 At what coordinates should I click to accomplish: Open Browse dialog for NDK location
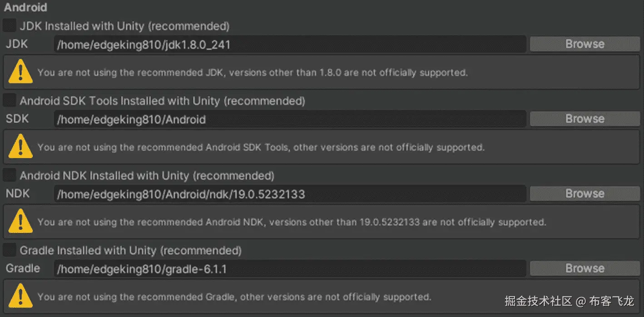tap(585, 193)
